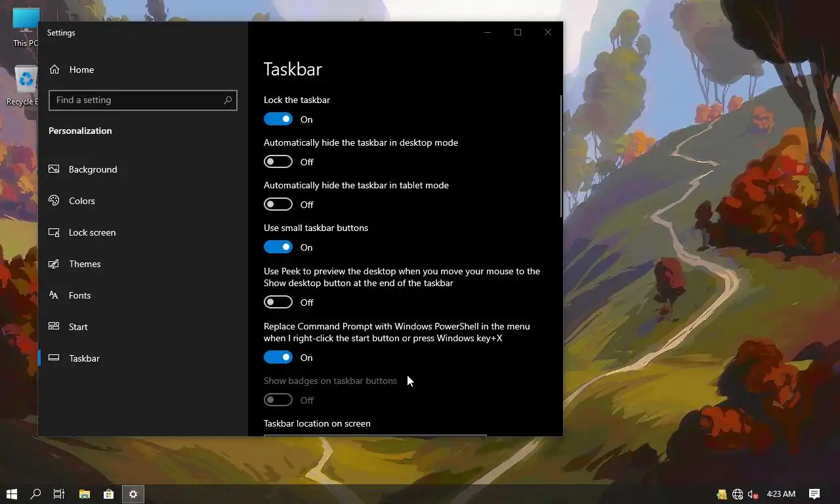Select the Recycle Bin desktop icon
840x504 pixels.
pyautogui.click(x=26, y=86)
